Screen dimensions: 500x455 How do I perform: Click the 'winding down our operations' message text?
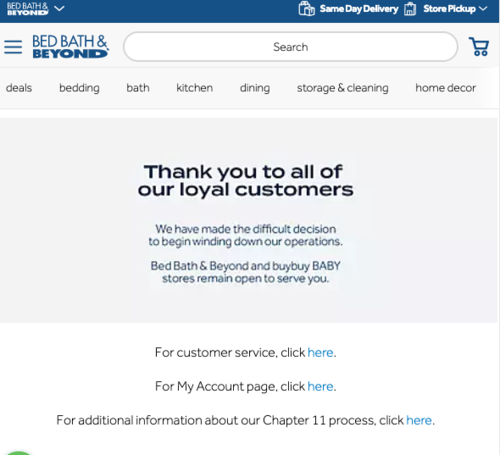(x=246, y=235)
